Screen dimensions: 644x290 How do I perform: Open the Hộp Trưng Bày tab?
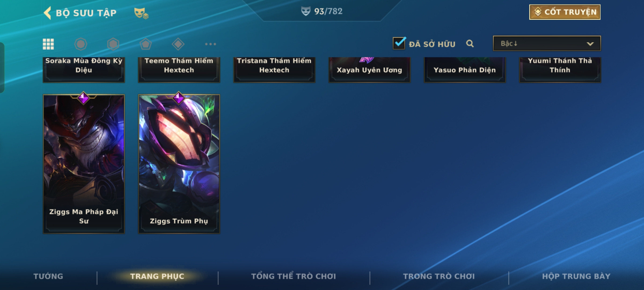coord(576,276)
